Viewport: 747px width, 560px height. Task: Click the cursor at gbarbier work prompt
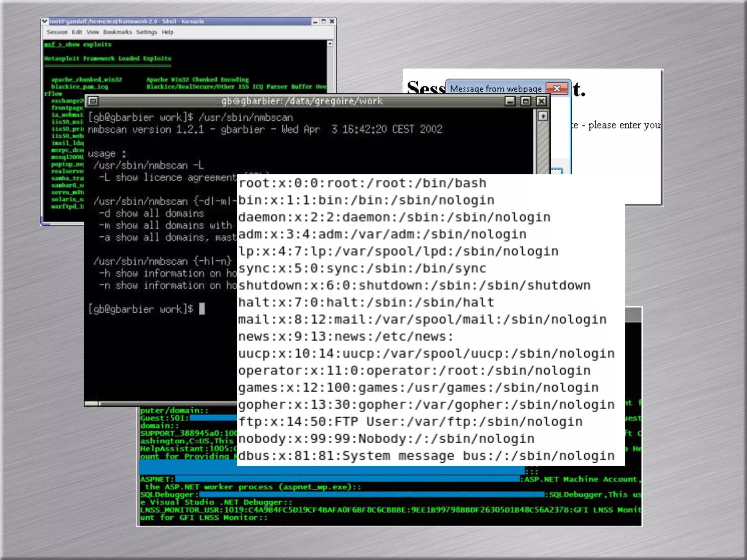[202, 309]
